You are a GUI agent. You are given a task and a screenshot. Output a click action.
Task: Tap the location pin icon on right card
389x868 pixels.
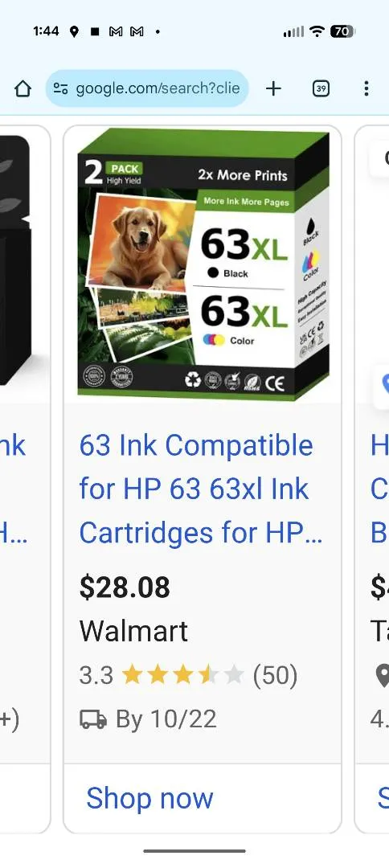[x=383, y=675]
